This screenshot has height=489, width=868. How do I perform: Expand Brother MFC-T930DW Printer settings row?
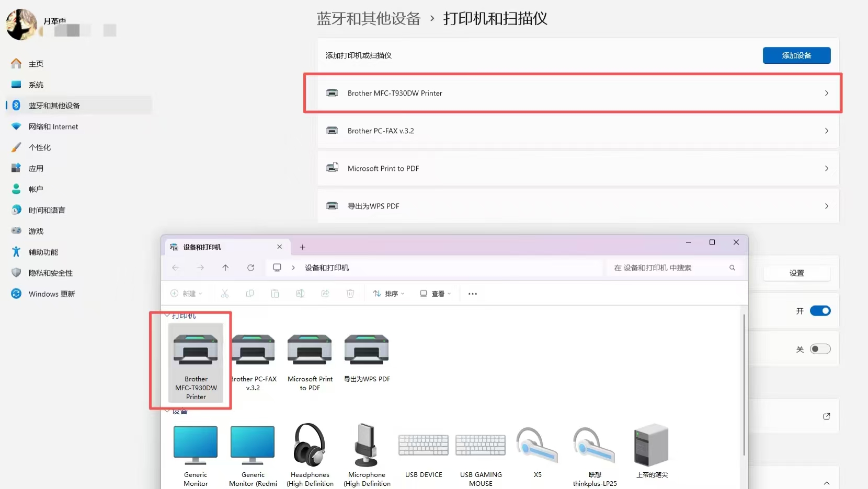[578, 93]
